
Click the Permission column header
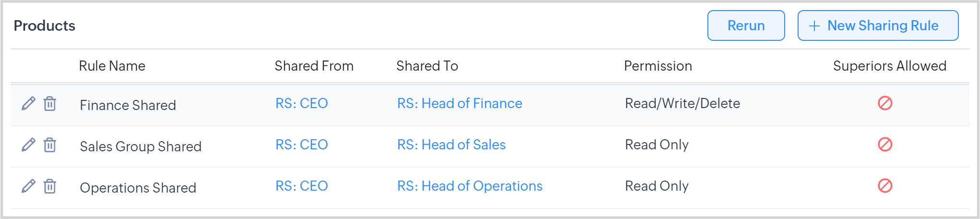pyautogui.click(x=657, y=66)
